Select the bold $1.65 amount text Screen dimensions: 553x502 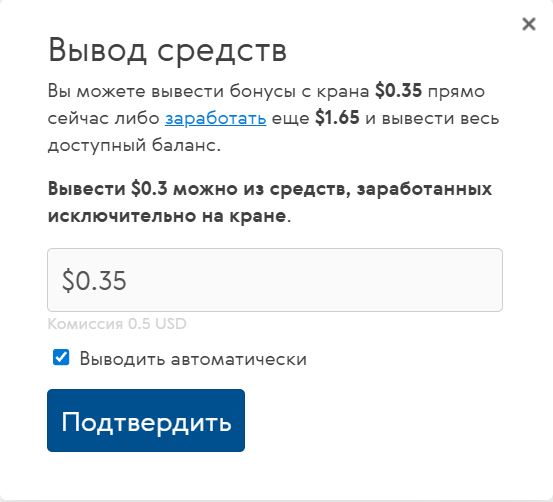337,117
